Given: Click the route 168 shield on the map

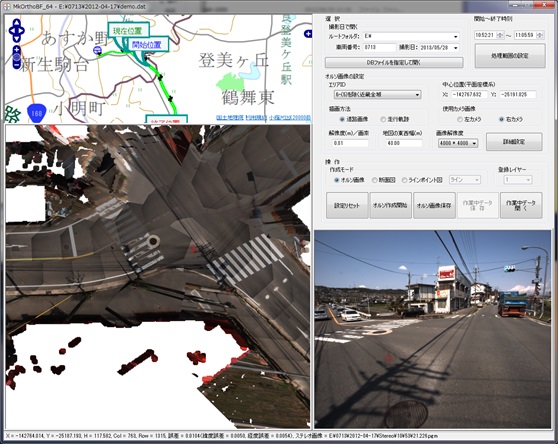Looking at the screenshot, I should tap(36, 113).
